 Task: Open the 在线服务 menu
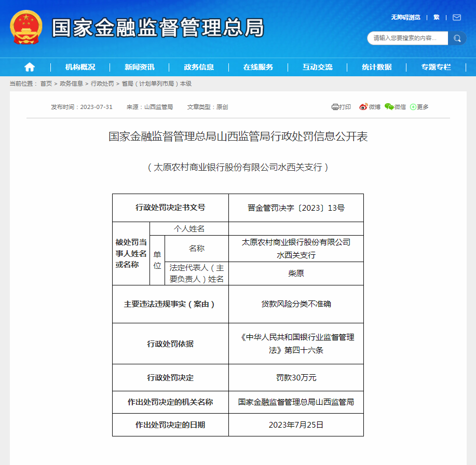click(258, 67)
